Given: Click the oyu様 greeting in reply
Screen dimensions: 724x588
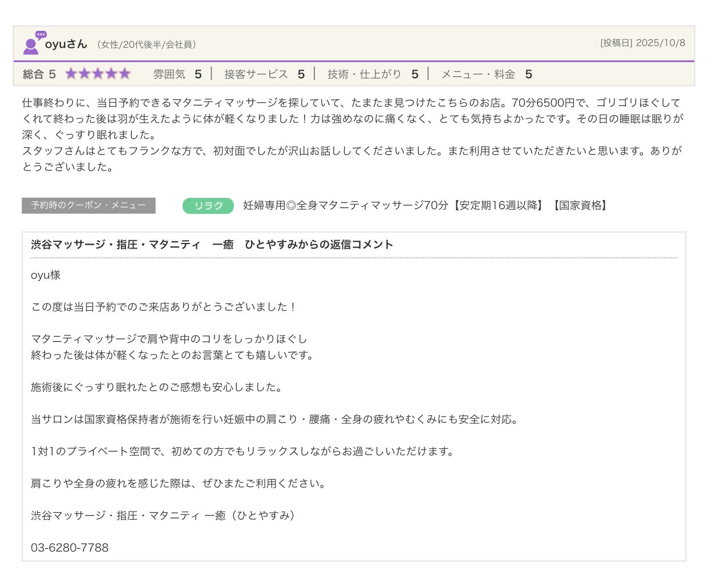Looking at the screenshot, I should point(46,275).
